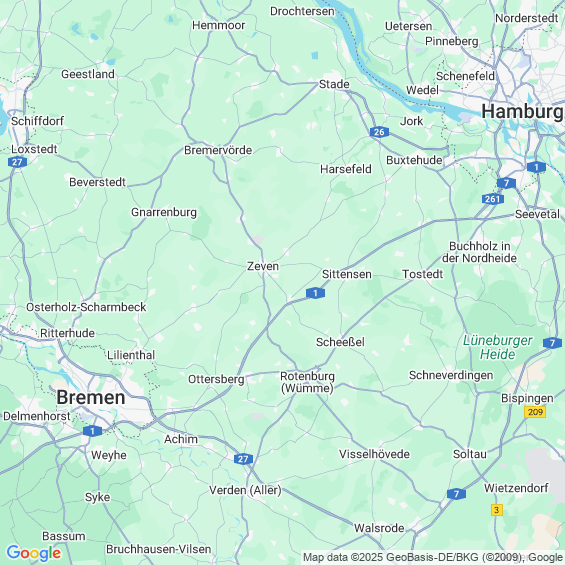Select the Bremen city label
This screenshot has width=565, height=565.
coord(91,398)
